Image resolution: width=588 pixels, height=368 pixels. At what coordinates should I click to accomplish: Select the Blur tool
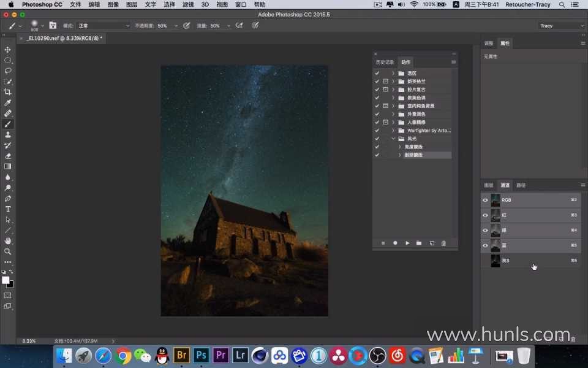(7, 177)
